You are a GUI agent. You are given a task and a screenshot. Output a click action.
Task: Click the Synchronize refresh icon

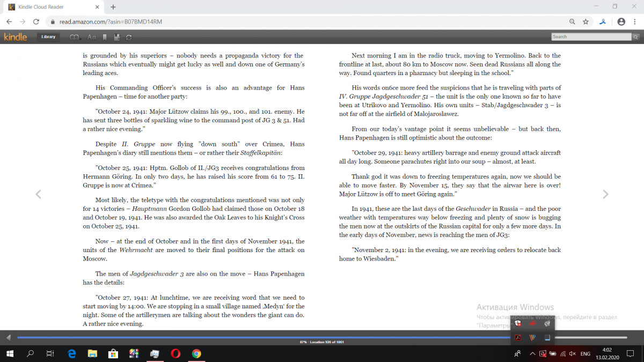[x=129, y=37]
